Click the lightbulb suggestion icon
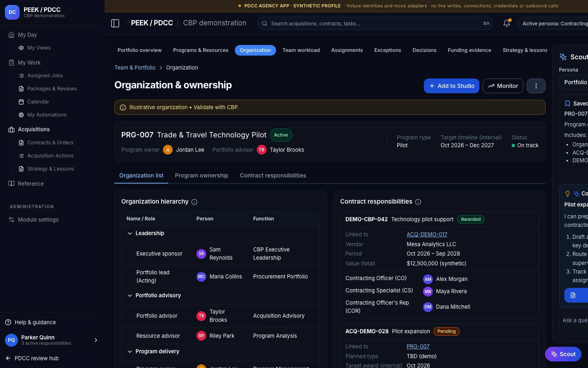This screenshot has width=588, height=368. click(x=568, y=194)
